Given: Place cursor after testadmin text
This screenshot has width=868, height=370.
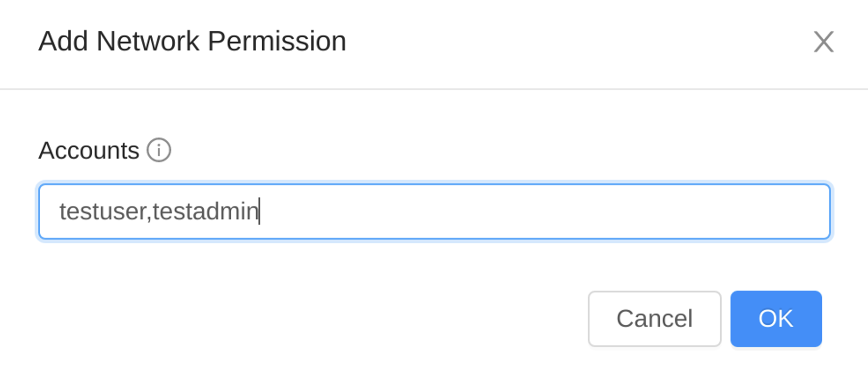Looking at the screenshot, I should 260,211.
